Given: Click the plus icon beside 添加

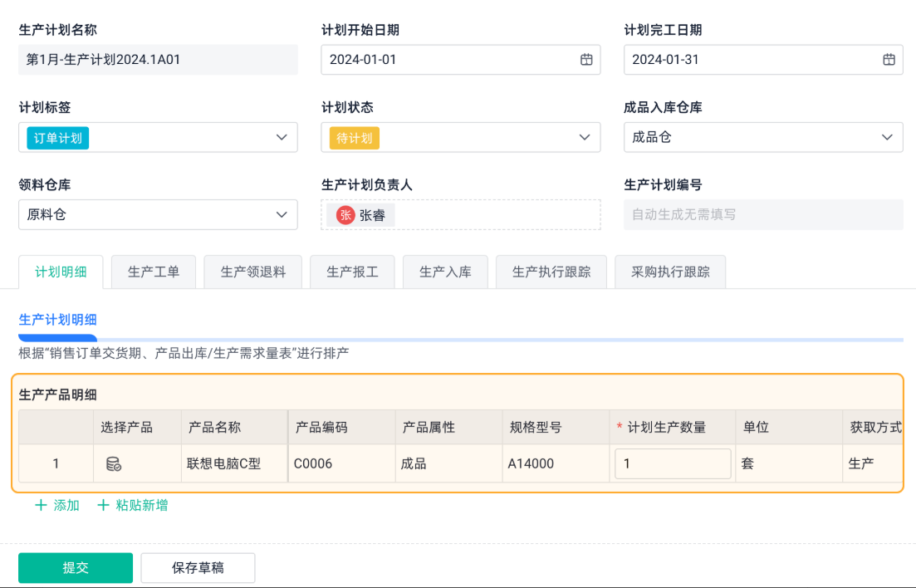Looking at the screenshot, I should [x=41, y=505].
